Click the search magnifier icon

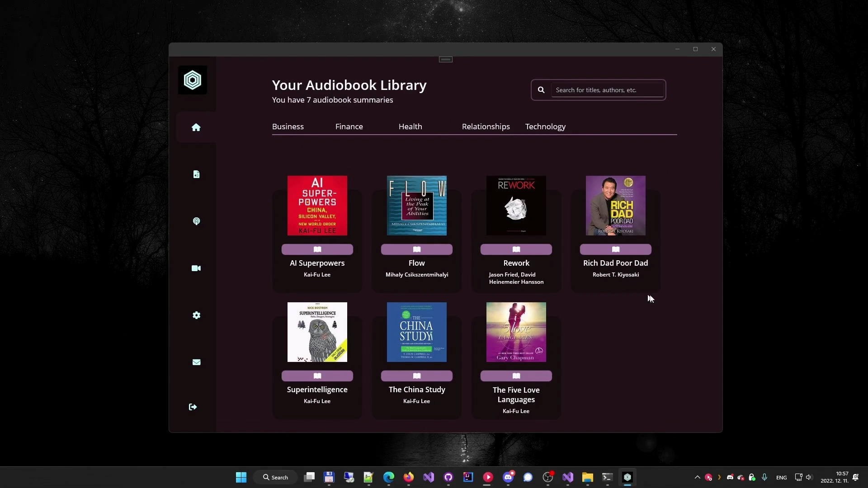click(x=541, y=90)
